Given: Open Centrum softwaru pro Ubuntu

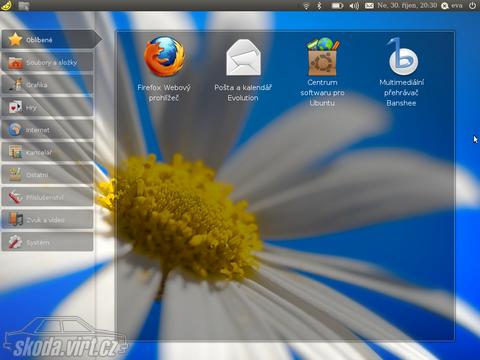Looking at the screenshot, I should click(322, 72).
